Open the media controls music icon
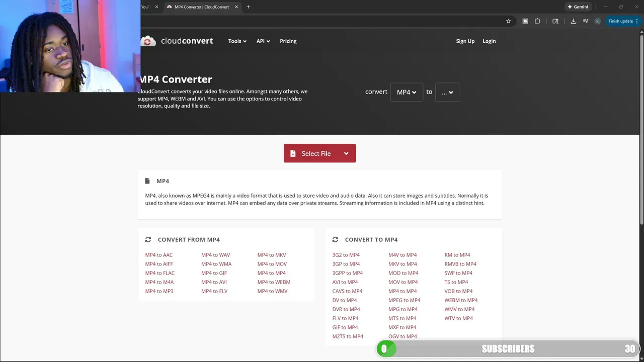This screenshot has height=362, width=644. [x=585, y=21]
